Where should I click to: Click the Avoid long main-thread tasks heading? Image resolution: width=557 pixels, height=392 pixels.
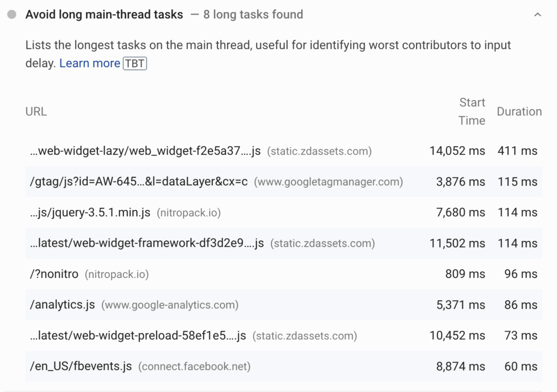(x=104, y=15)
